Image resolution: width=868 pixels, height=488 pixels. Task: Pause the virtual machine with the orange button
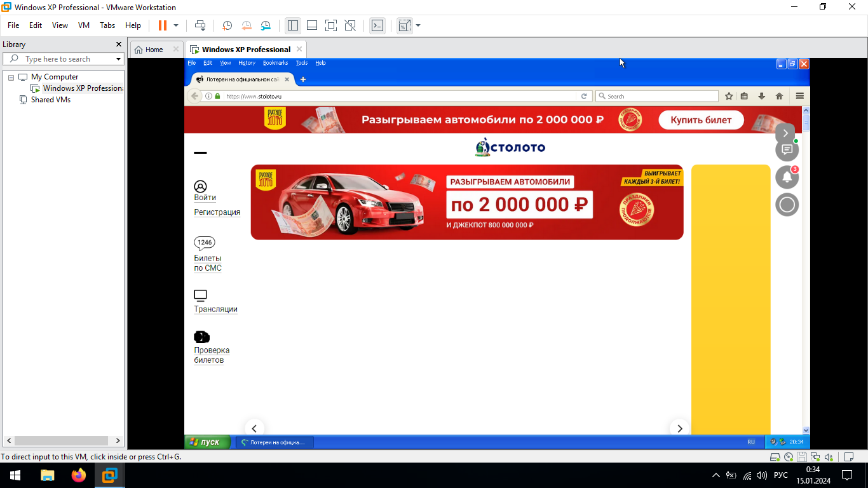click(163, 25)
